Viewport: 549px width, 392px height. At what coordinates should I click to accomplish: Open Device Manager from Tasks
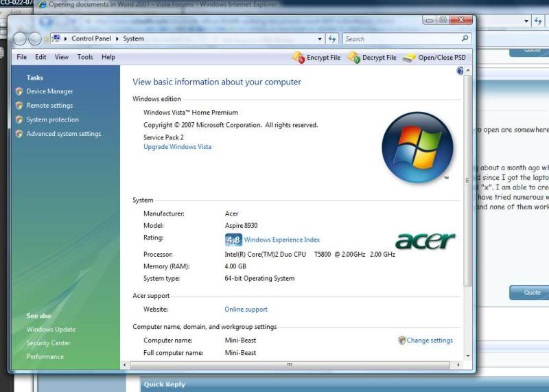49,91
